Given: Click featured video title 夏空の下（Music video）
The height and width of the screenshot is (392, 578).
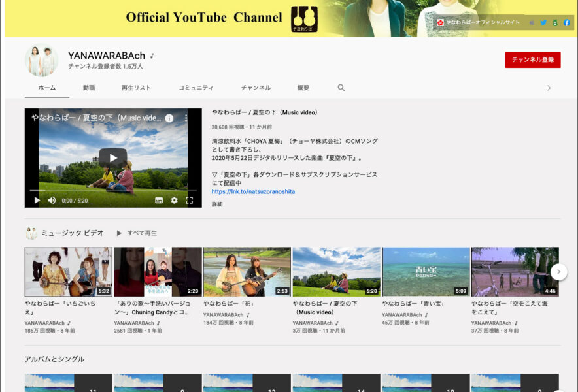Looking at the screenshot, I should pos(264,112).
